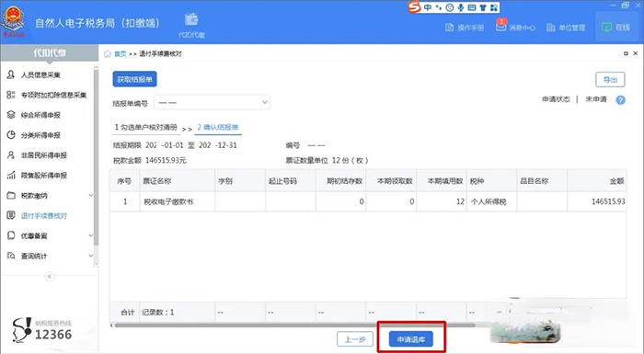Image resolution: width=644 pixels, height=354 pixels.
Task: Open 综合所得申报 layers icon in sidebar
Action: (11, 115)
